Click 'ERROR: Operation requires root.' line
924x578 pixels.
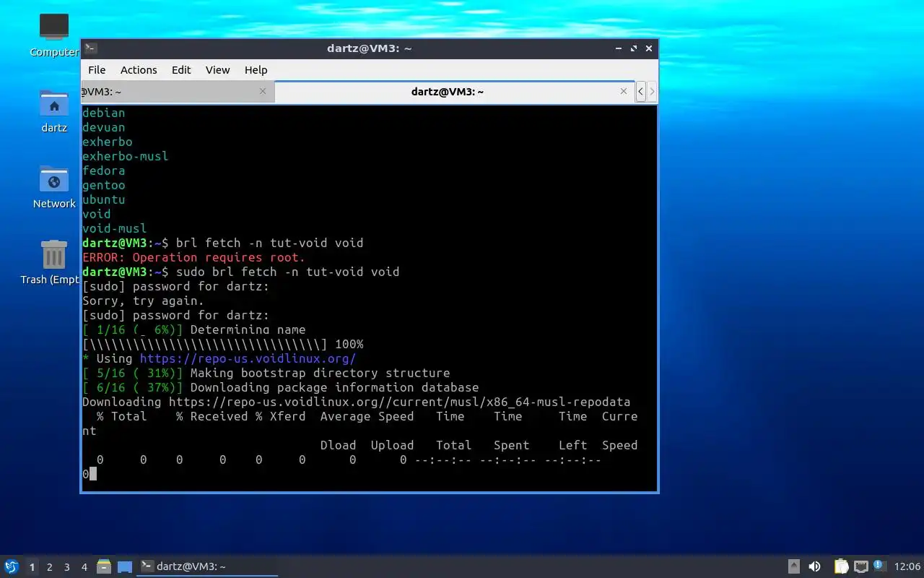coord(193,257)
